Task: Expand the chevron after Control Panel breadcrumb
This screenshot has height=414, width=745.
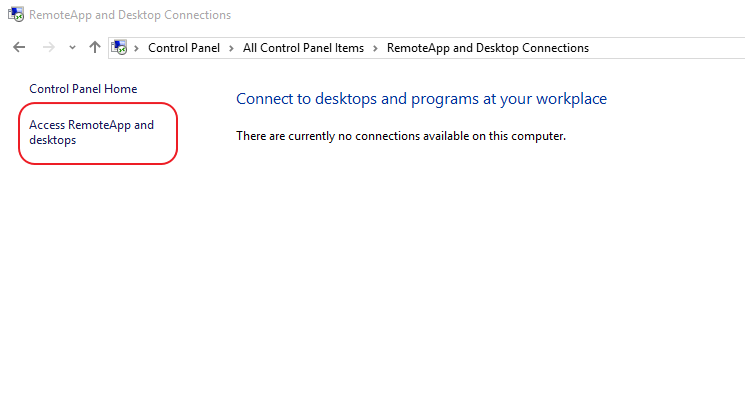Action: pyautogui.click(x=231, y=48)
